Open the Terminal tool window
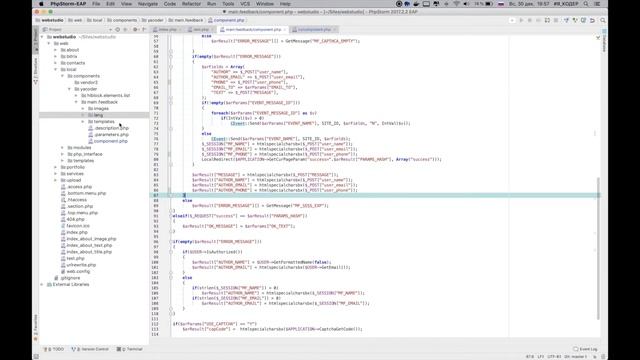Viewport: 640px width, 360px height. (129, 349)
